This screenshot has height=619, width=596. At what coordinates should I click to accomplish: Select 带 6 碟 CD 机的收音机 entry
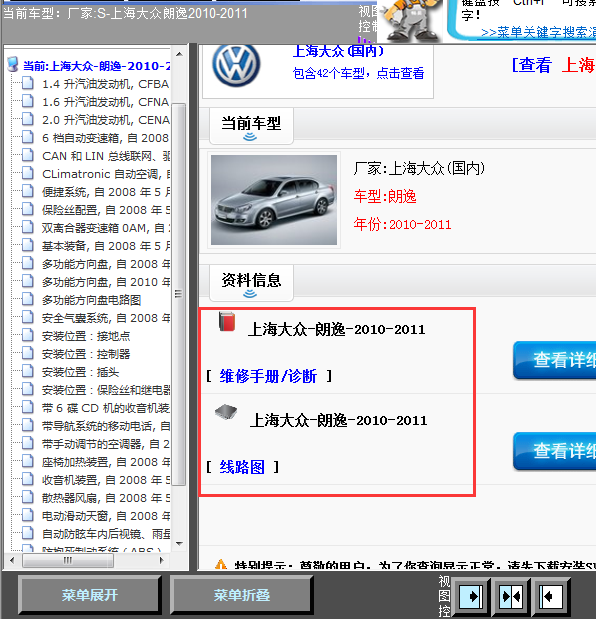pyautogui.click(x=105, y=408)
